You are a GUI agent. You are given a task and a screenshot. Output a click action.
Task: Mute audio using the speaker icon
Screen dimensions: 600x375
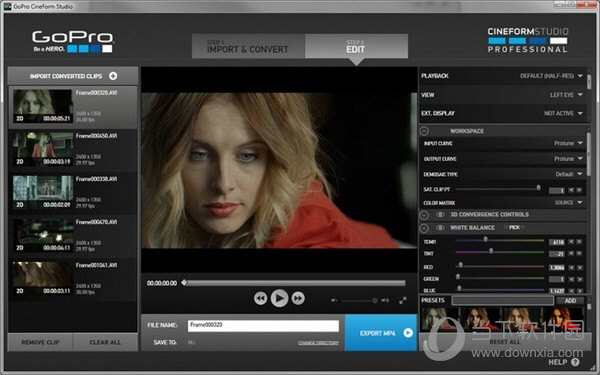coord(334,300)
